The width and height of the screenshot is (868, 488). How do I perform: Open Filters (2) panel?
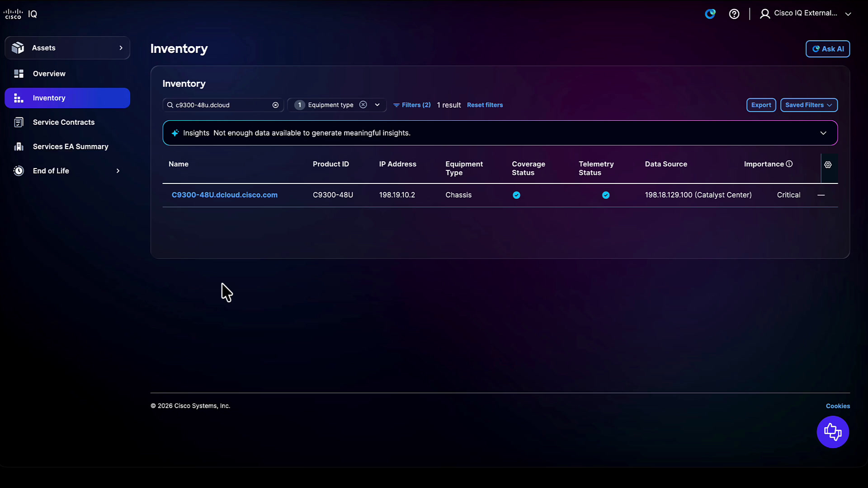[412, 105]
